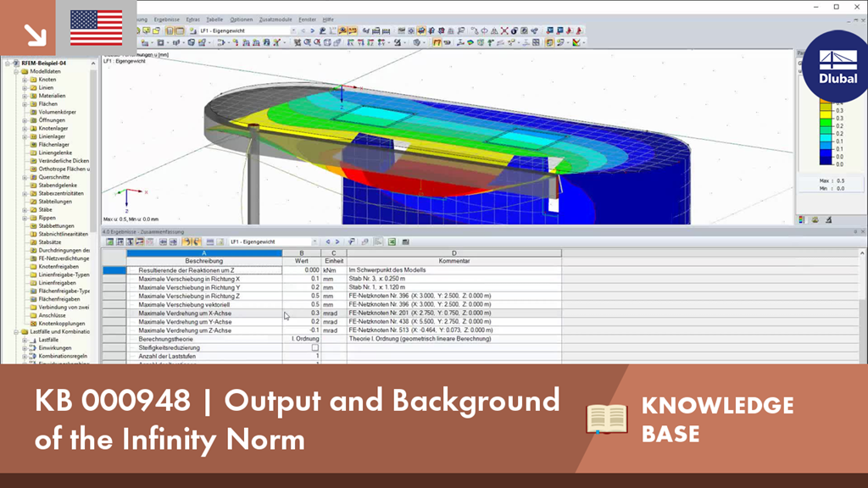Open the Hilfe menu
This screenshot has height=488, width=868.
click(x=328, y=19)
